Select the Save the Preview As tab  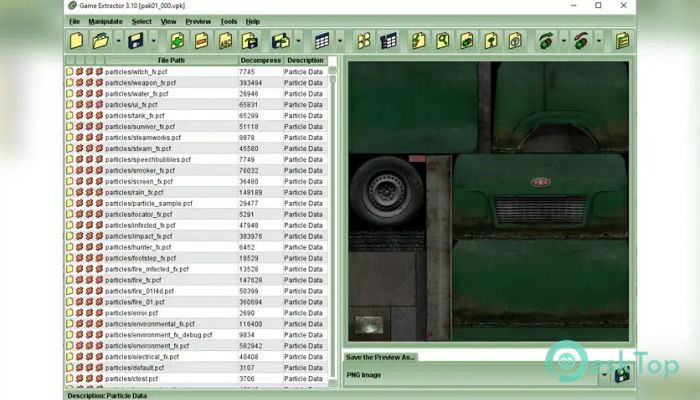[x=380, y=357]
